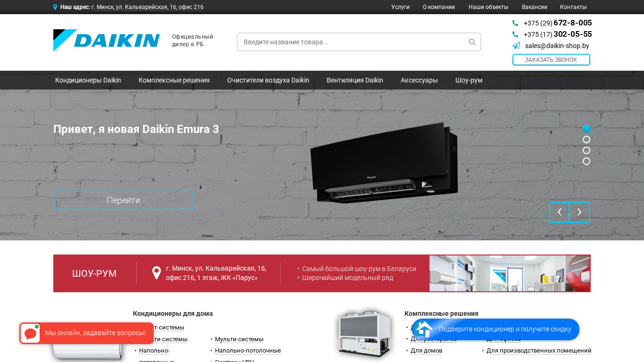Click the phone number +375 (29) 672-8-005
644x362 pixels.
tap(558, 23)
